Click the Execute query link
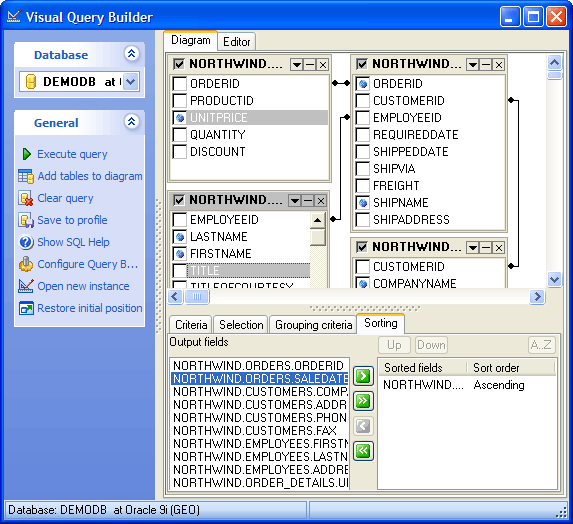Image resolution: width=573 pixels, height=524 pixels. point(72,154)
